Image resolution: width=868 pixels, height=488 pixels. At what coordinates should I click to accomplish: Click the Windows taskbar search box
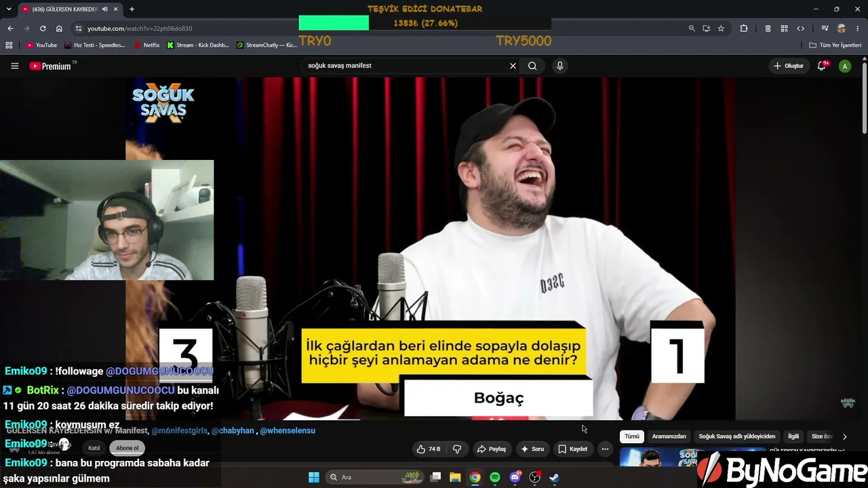click(x=376, y=477)
